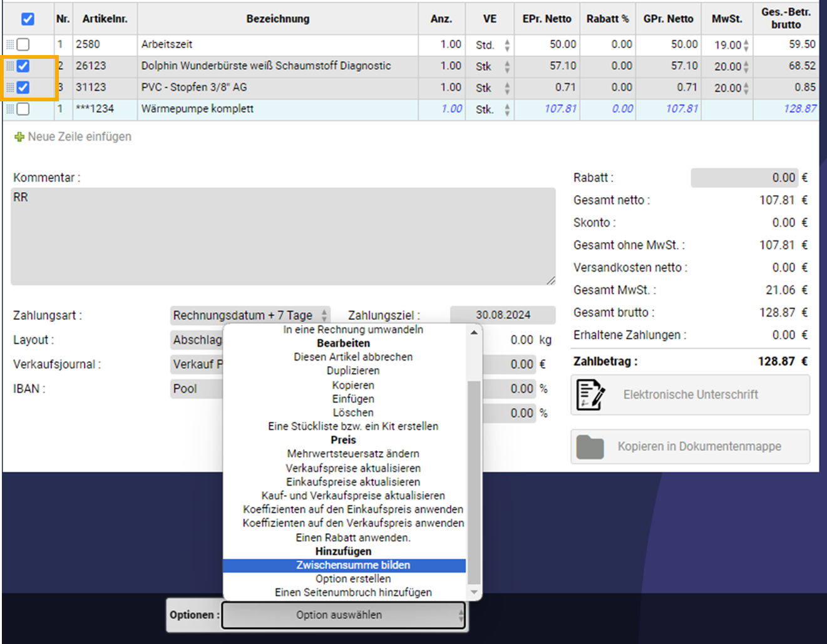827x644 pixels.
Task: Click the green plus icon for new row
Action: 19,136
